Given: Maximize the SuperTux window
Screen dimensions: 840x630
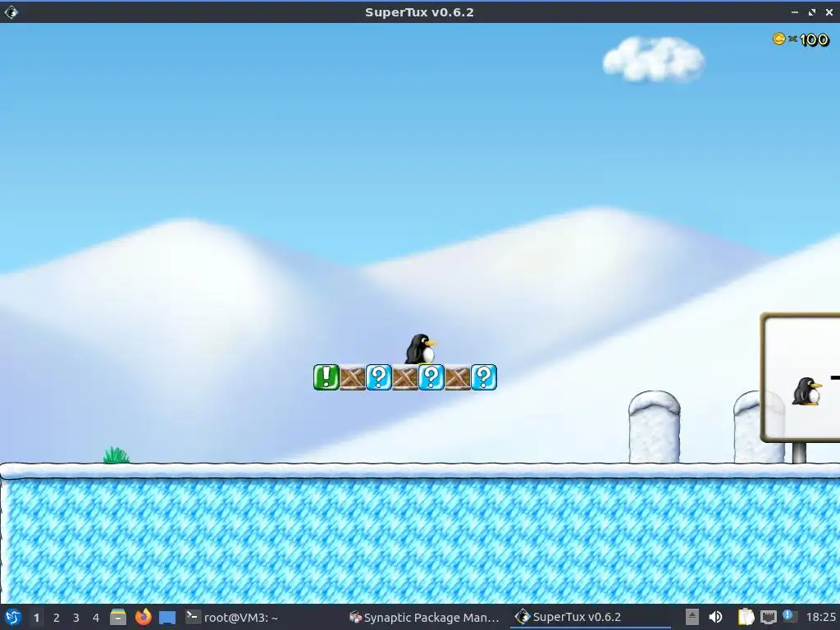Looking at the screenshot, I should [811, 12].
